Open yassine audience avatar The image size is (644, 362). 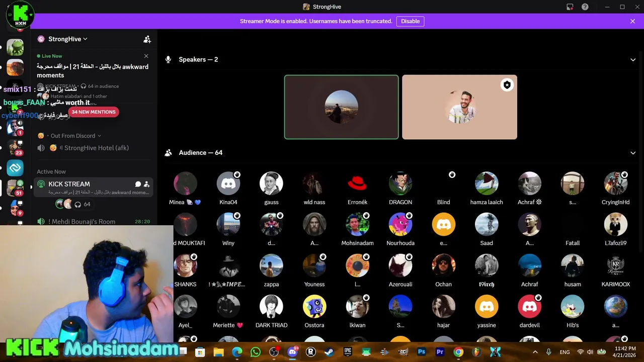[487, 306]
